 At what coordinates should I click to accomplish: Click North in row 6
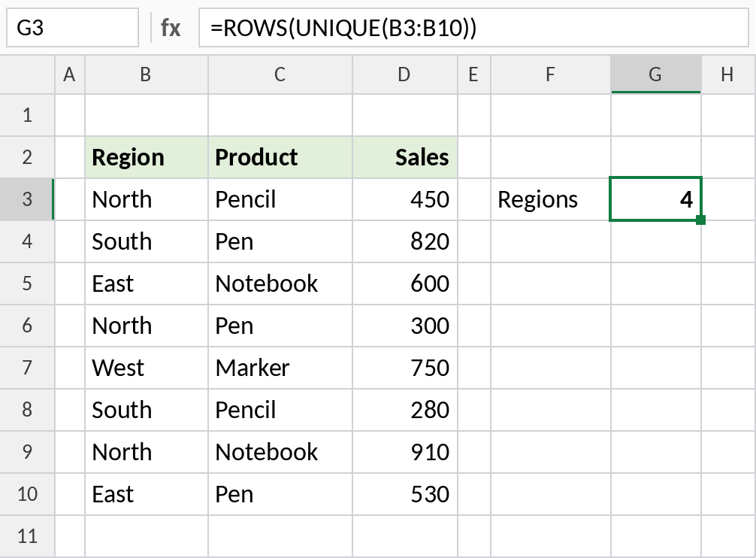[147, 326]
